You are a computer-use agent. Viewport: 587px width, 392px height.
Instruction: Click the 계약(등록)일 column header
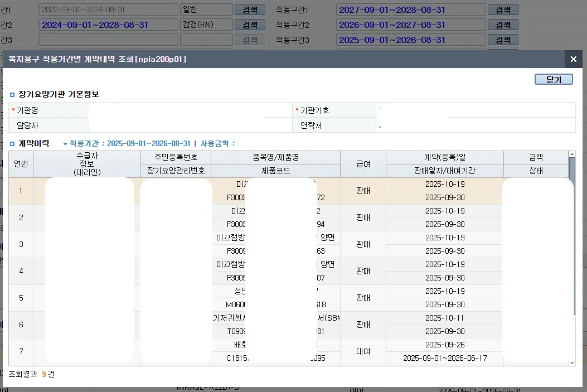(444, 158)
